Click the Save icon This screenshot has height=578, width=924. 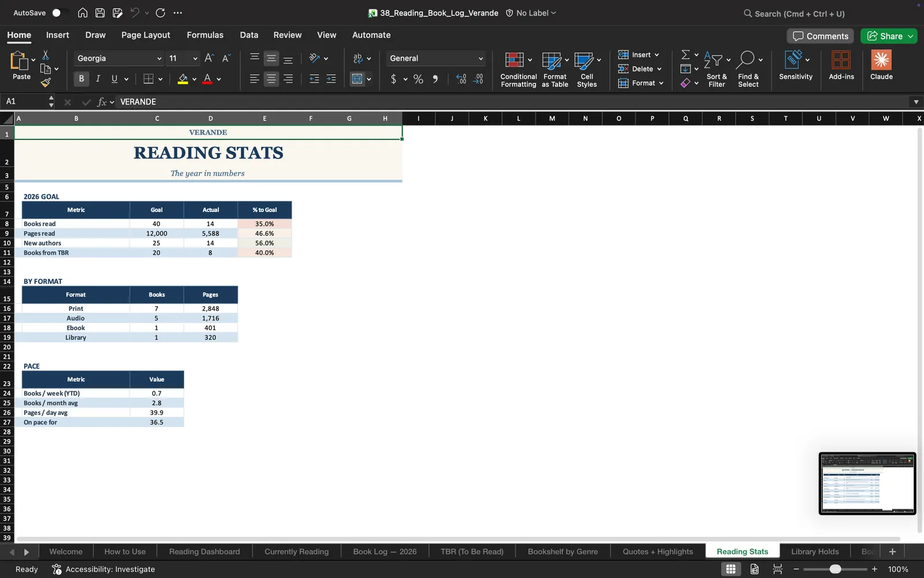pyautogui.click(x=100, y=13)
